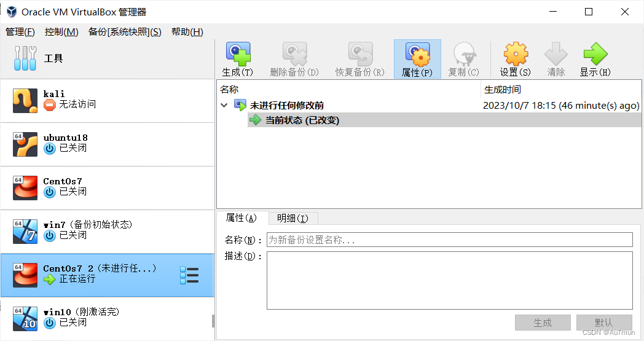Minimize the VirtualBox window

[x=553, y=12]
